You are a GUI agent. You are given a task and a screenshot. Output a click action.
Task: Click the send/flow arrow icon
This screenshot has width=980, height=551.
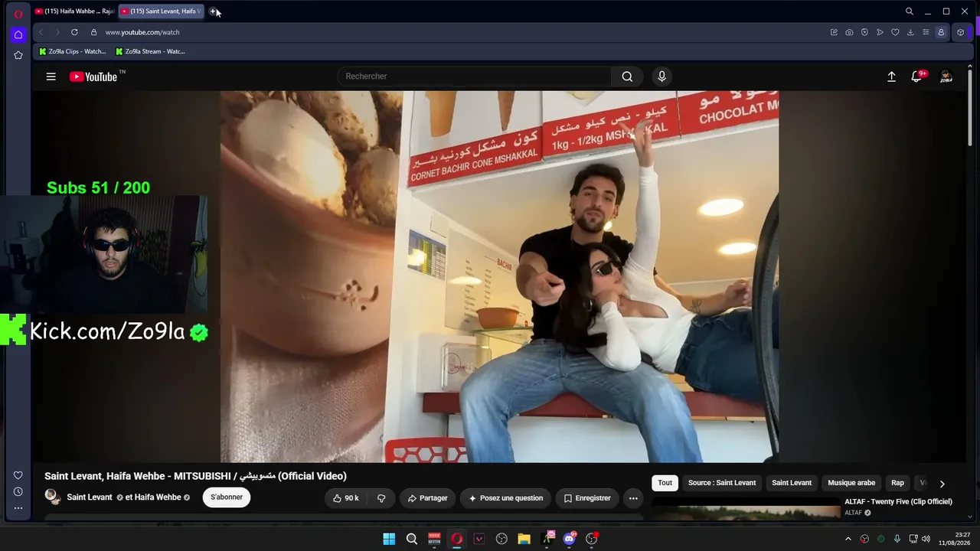[x=880, y=32]
